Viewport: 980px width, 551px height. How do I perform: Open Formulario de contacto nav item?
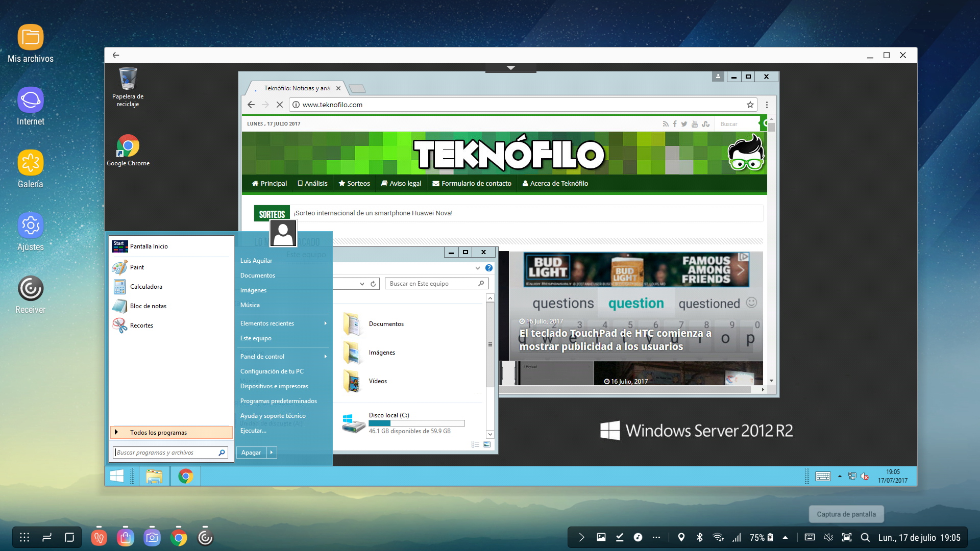tap(472, 184)
